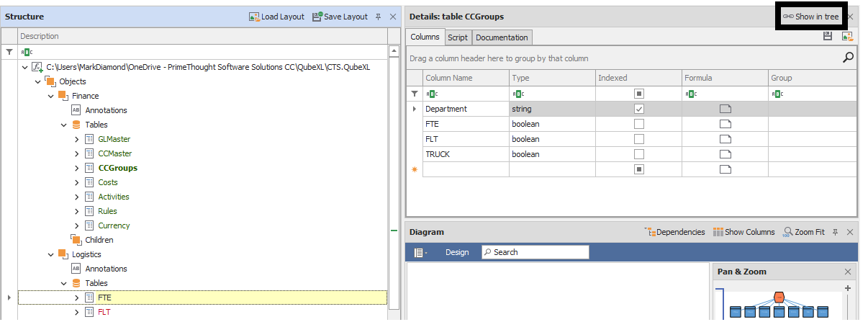Click the save icon in Details panel
Image resolution: width=868 pixels, height=322 pixels.
point(828,37)
